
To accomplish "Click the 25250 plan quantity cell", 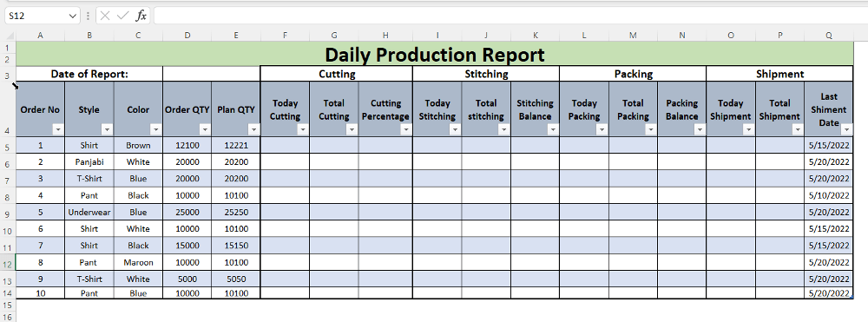I will [236, 212].
